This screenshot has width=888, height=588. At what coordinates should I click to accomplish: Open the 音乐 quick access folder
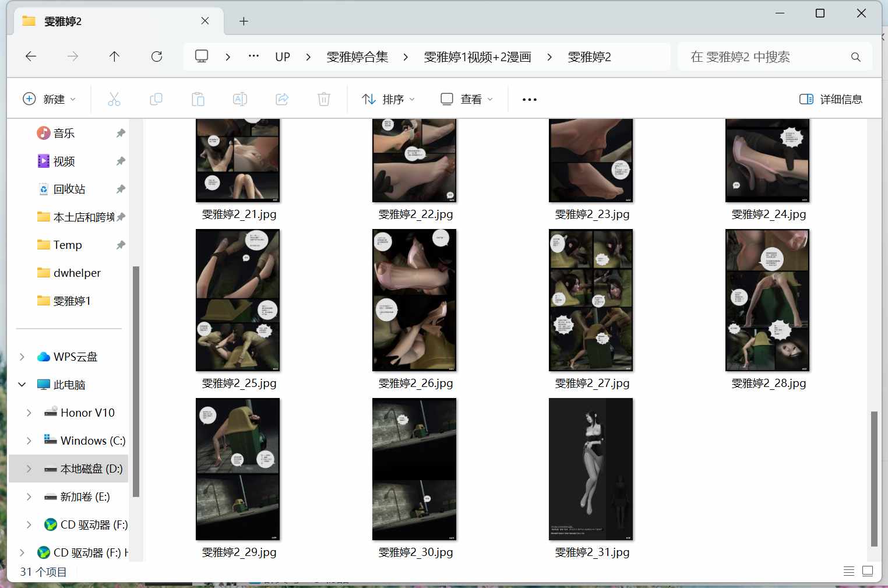[64, 133]
